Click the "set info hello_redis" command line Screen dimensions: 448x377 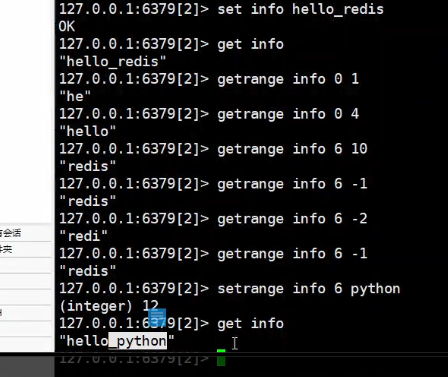coord(221,9)
